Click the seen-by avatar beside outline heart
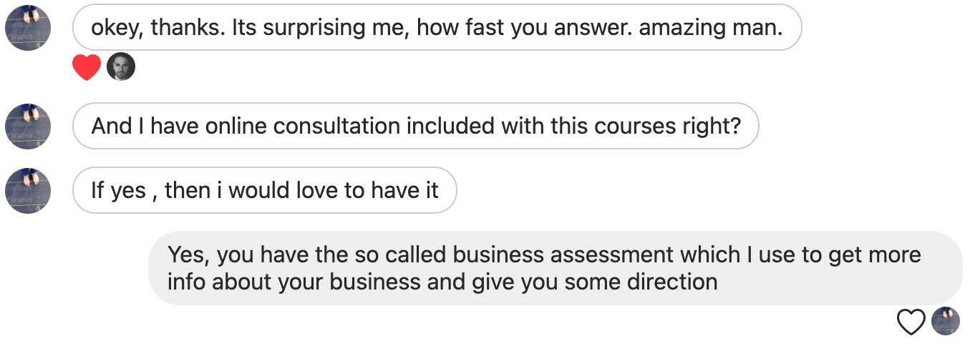The image size is (980, 356). tap(945, 322)
